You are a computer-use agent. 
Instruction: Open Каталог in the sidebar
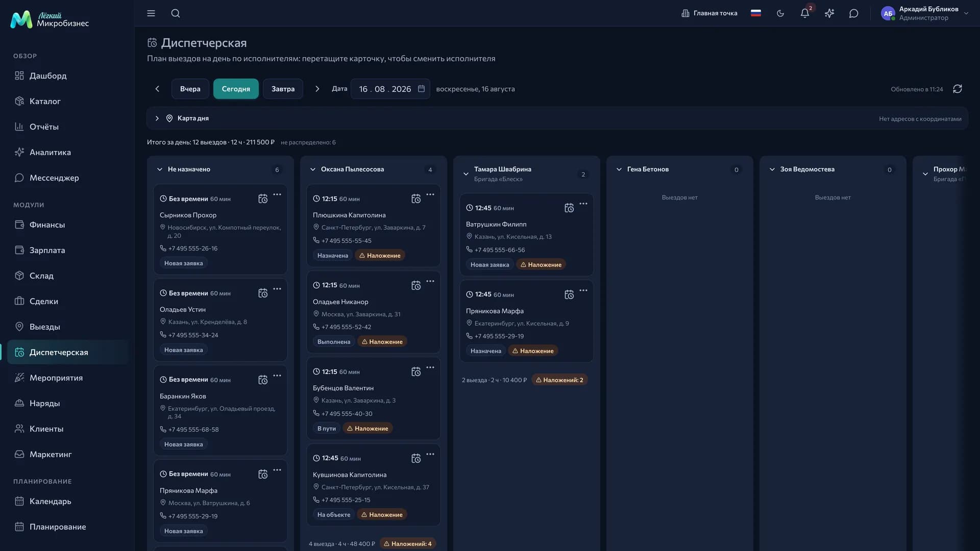tap(67, 101)
